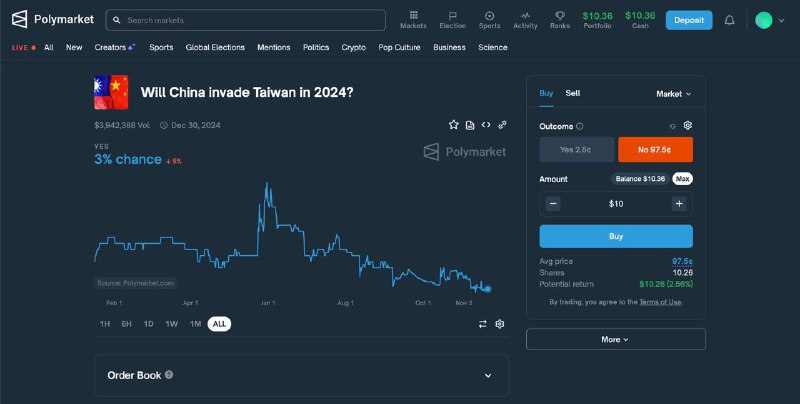
Task: Open chart settings gear icon
Action: click(499, 324)
